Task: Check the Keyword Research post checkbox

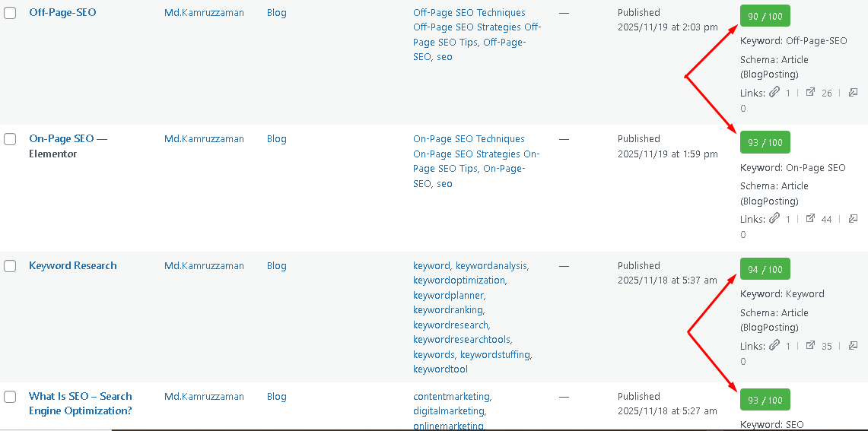Action: coord(10,266)
